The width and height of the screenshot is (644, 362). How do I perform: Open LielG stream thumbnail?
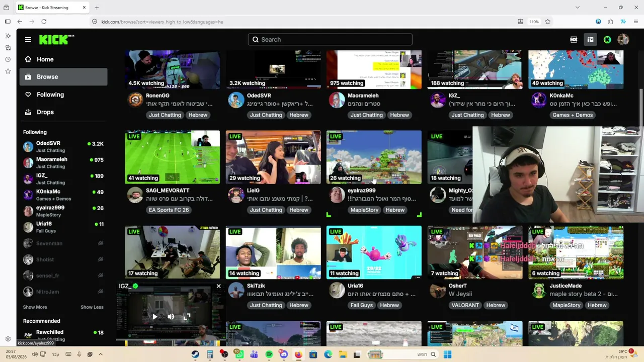(273, 157)
